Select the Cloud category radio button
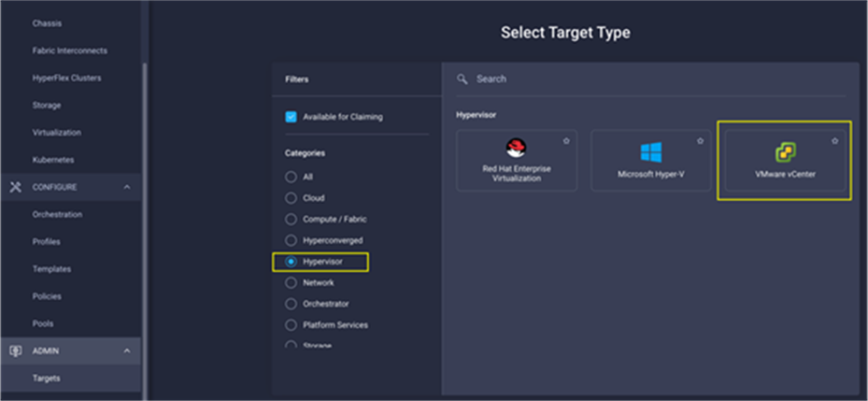868x401 pixels. click(291, 198)
